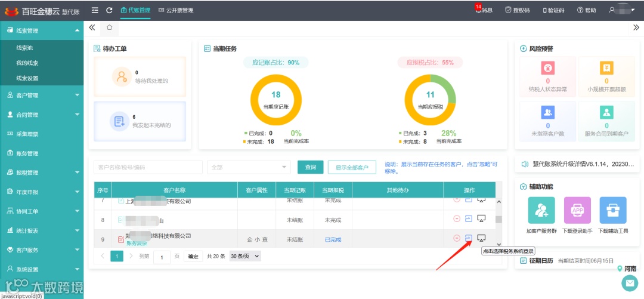This screenshot has width=644, height=299.
Task: Collapse the 线索管理 sidebar section
Action: click(x=42, y=30)
